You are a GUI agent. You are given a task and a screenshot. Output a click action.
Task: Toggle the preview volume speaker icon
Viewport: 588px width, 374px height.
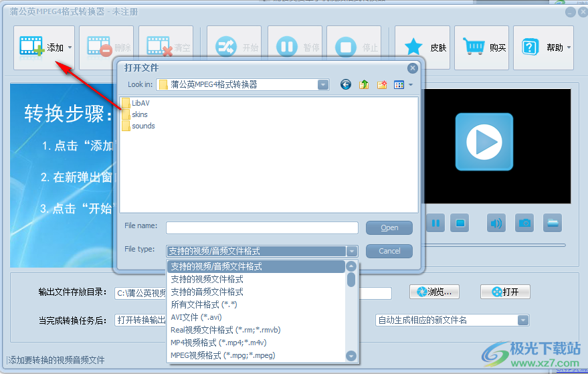(496, 223)
